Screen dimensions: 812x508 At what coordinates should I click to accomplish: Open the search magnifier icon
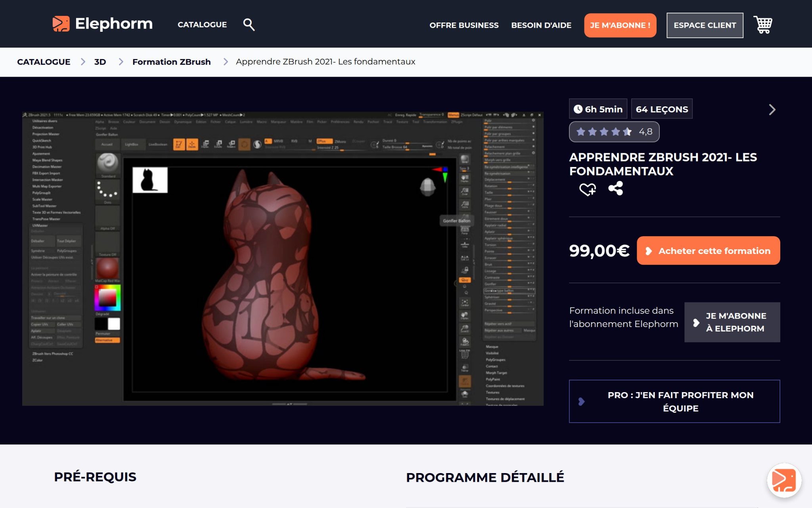click(249, 25)
